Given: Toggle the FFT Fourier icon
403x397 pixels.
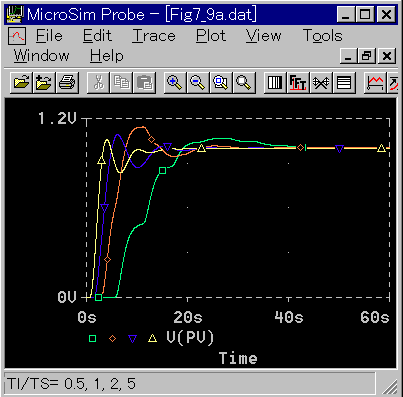Looking at the screenshot, I should (298, 82).
